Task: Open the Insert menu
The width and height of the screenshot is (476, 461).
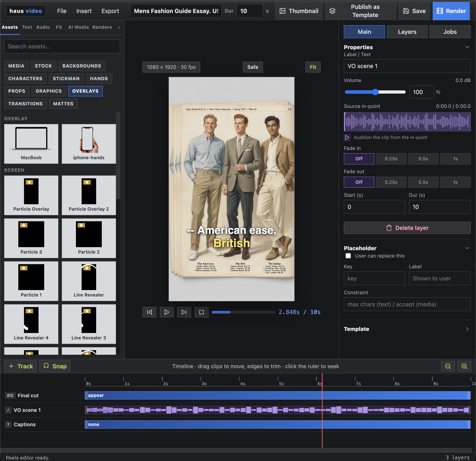Action: [x=84, y=11]
